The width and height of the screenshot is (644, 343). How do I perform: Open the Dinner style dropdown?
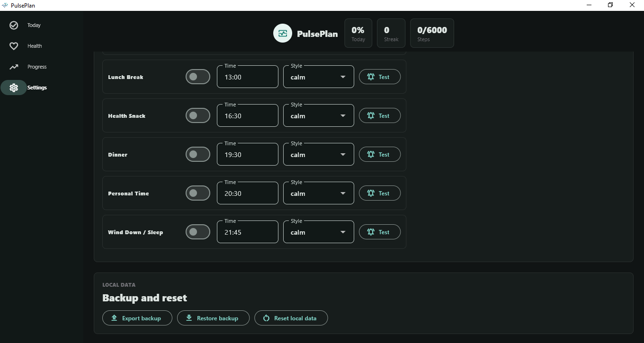(x=319, y=154)
